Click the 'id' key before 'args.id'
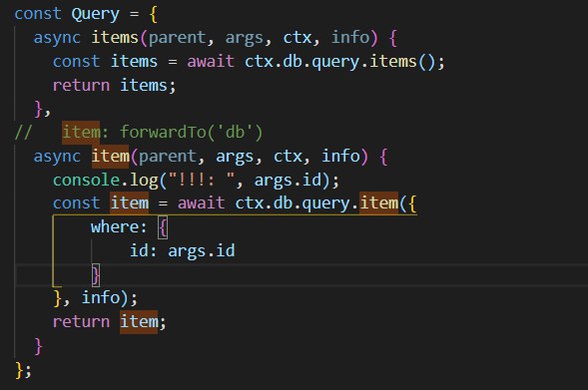Screen dimensions: 588x390 coord(140,250)
